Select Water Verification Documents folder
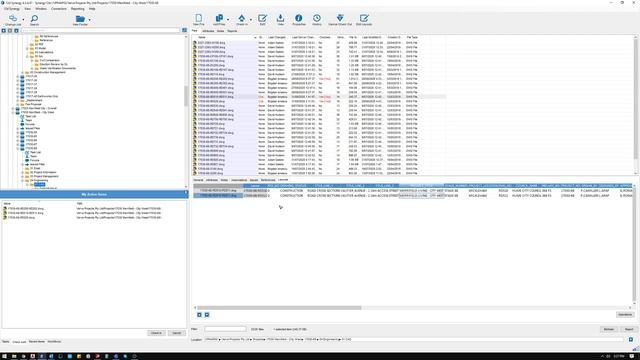The image size is (640, 360). pyautogui.click(x=58, y=68)
